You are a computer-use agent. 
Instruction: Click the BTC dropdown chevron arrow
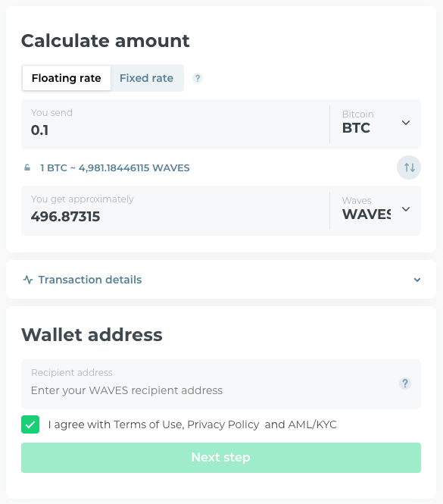click(406, 123)
